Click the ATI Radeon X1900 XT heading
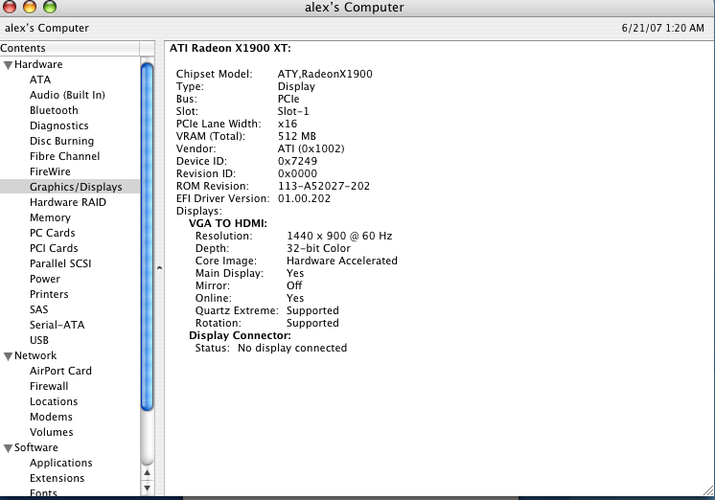The height and width of the screenshot is (500, 715). 230,48
